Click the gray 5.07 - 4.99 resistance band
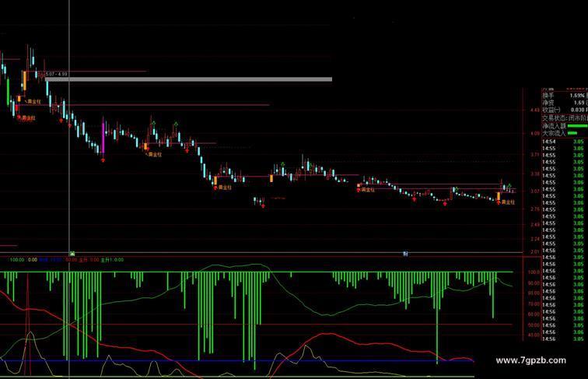This screenshot has width=588, height=379. tap(188, 79)
